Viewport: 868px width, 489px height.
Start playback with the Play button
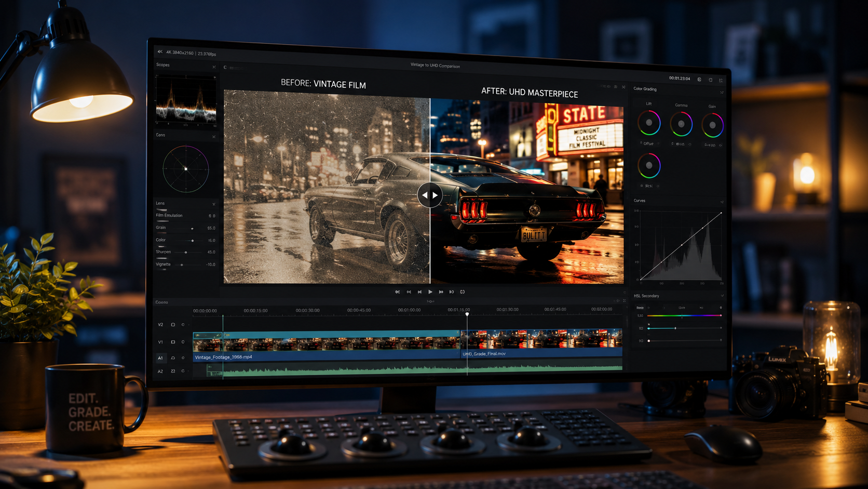tap(430, 292)
